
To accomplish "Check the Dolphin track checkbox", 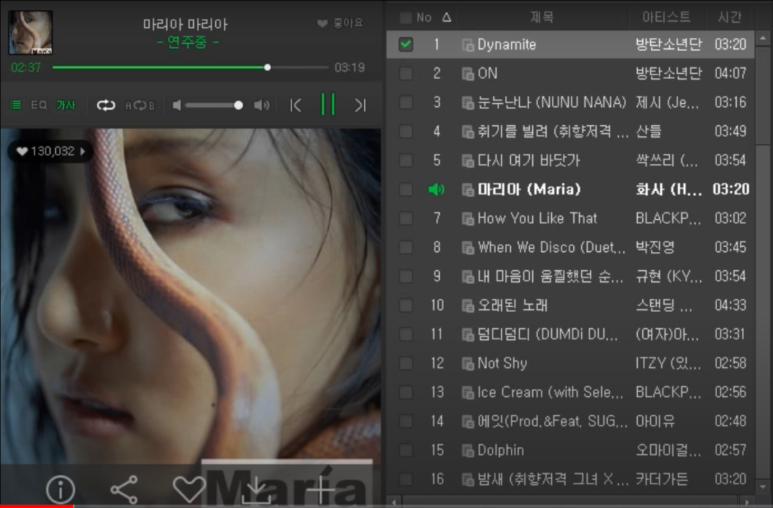I will tap(406, 450).
